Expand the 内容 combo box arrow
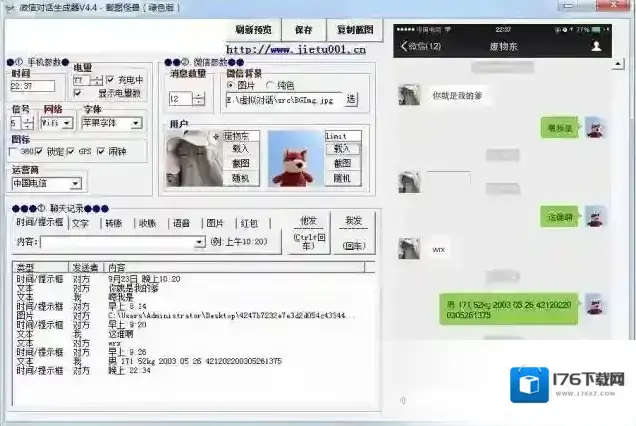This screenshot has width=636, height=426. click(200, 243)
